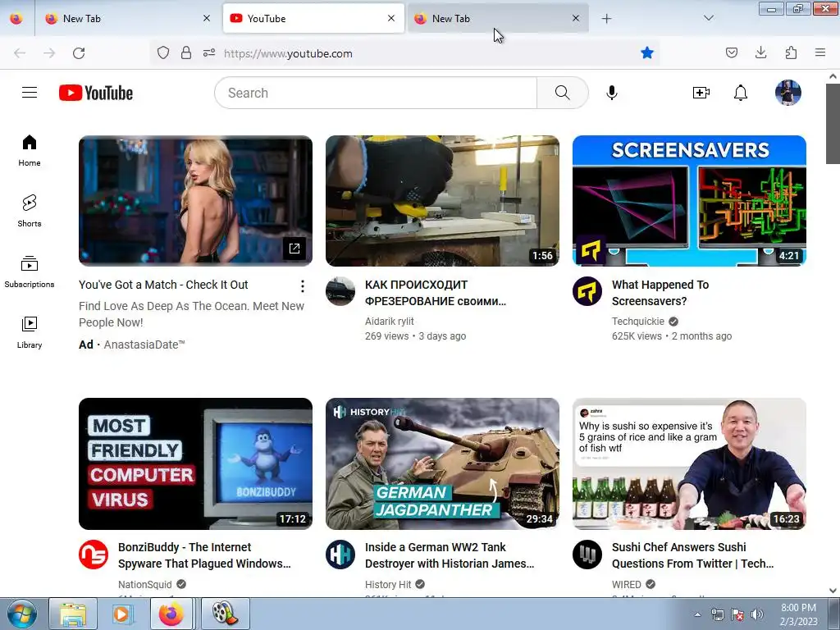
Task: Visit NationSquid channel name
Action: click(144, 584)
